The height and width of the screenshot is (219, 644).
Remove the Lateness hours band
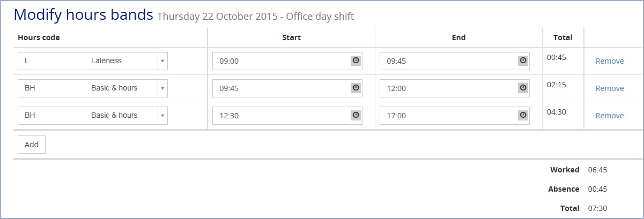point(610,61)
